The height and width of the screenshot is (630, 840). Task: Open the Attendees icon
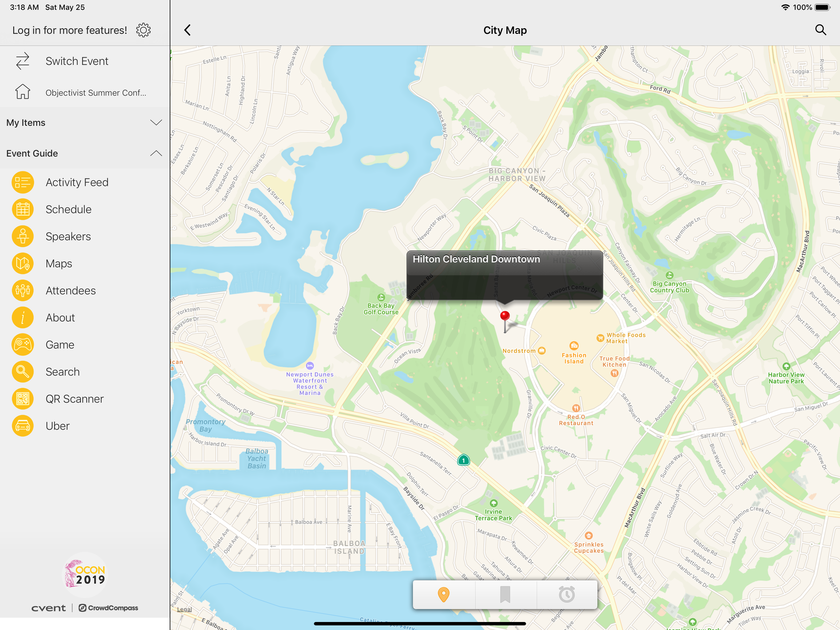[23, 290]
